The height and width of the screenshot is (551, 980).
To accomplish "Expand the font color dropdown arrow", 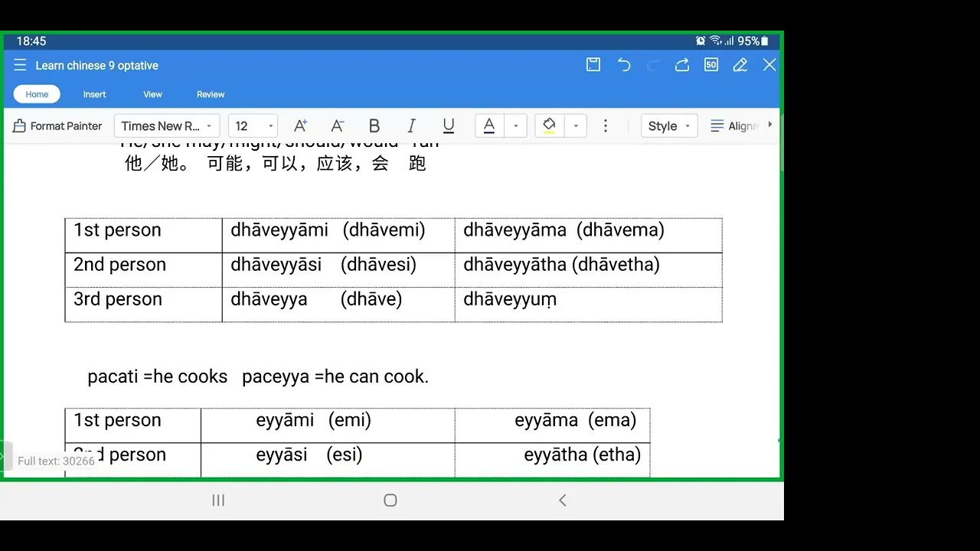I will click(x=516, y=126).
